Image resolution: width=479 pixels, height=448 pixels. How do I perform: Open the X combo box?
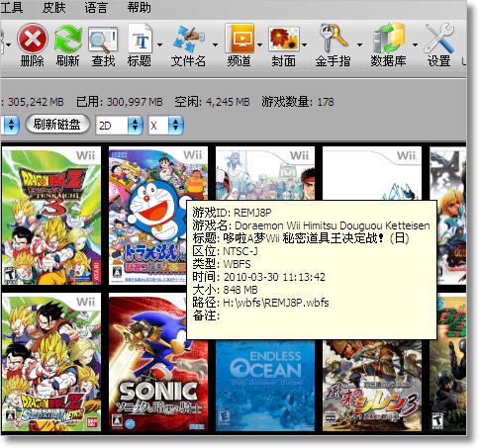pos(165,125)
